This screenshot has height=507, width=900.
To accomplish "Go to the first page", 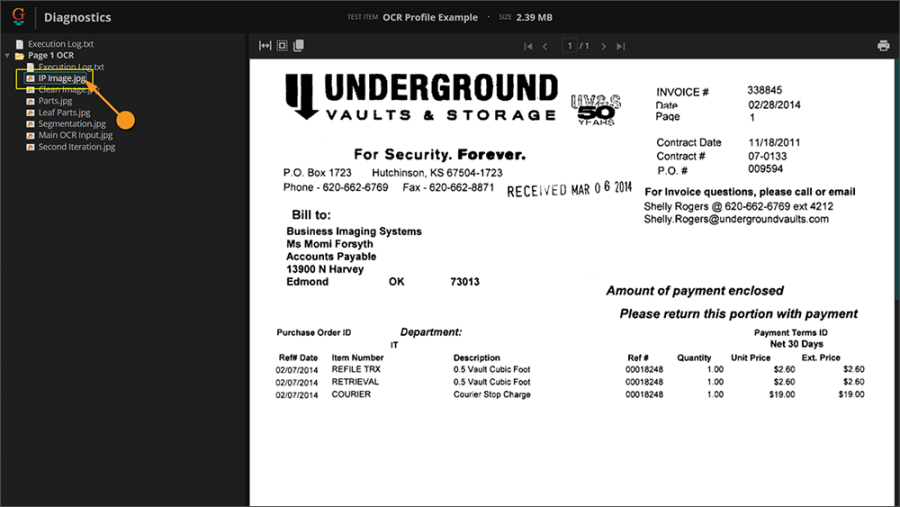I will pos(528,47).
